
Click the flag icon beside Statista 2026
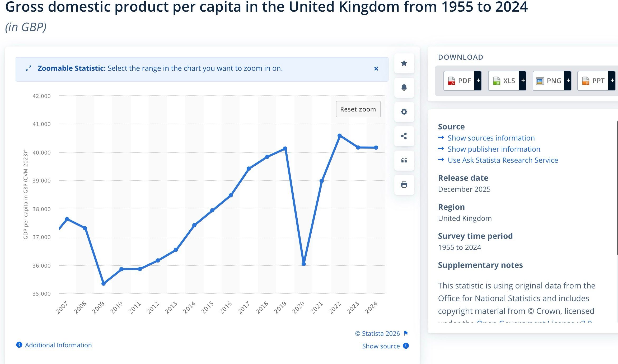[406, 333]
